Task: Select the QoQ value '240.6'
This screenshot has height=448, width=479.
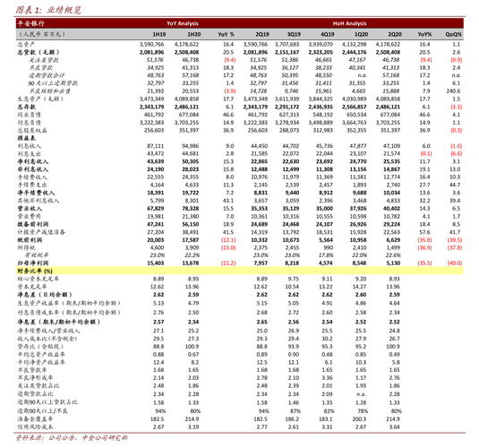Action: 453,91
